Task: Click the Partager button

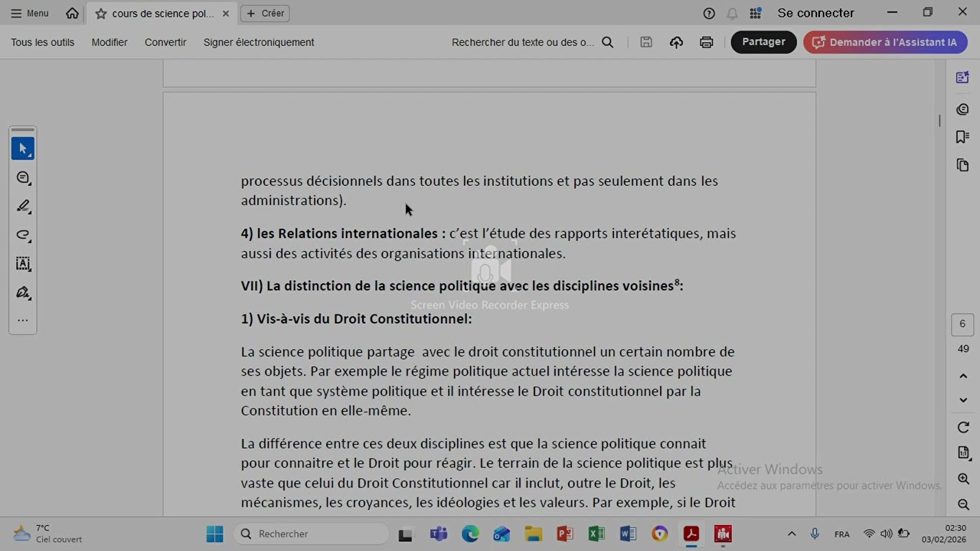Action: [x=763, y=42]
